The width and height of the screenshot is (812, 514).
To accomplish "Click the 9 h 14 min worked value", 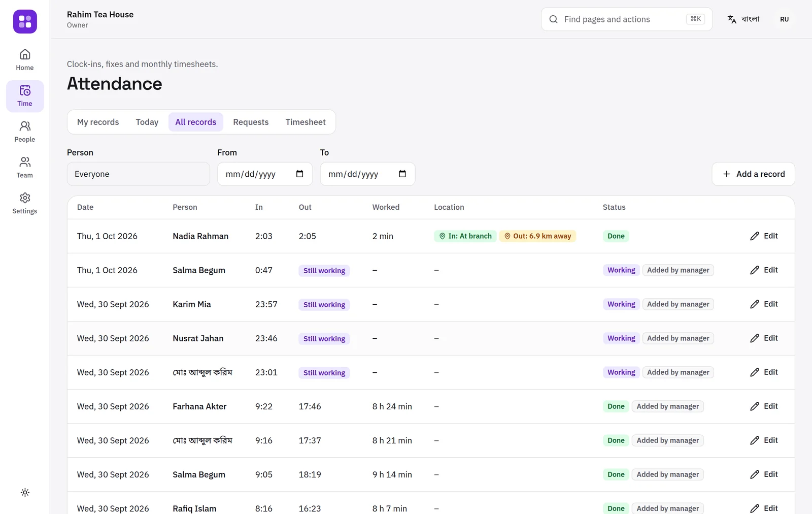I will [392, 474].
